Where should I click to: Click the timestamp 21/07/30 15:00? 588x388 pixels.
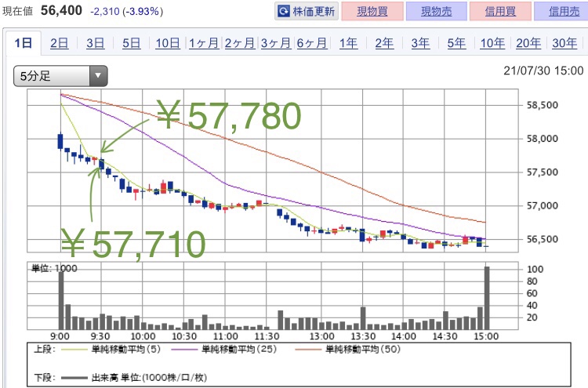[543, 71]
